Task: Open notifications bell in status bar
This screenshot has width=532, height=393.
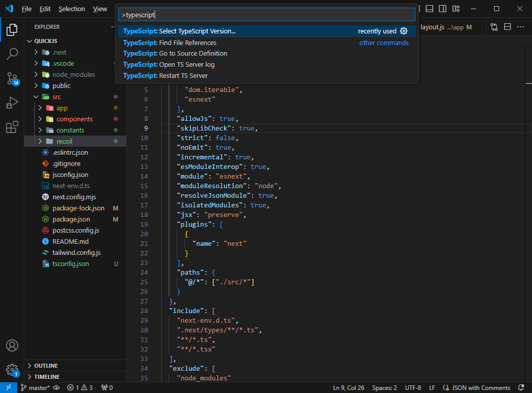Action: click(x=521, y=387)
